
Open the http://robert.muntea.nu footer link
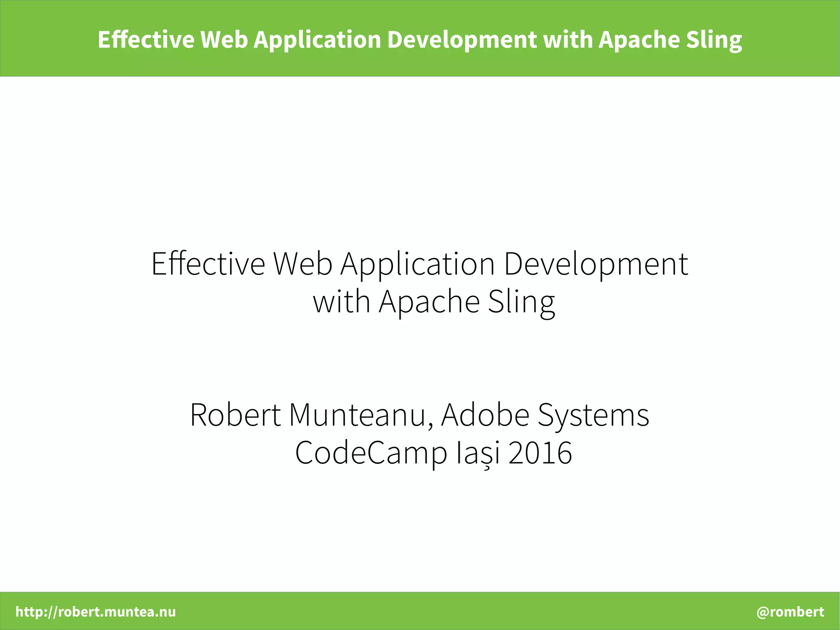[96, 612]
